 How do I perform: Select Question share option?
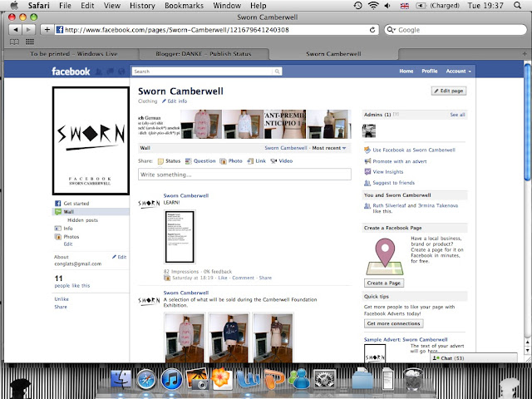point(200,161)
